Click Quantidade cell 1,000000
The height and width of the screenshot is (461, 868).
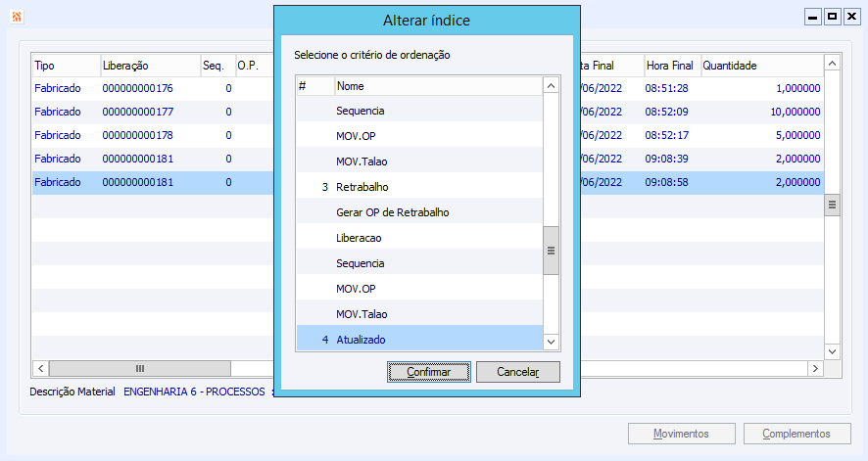(x=797, y=88)
